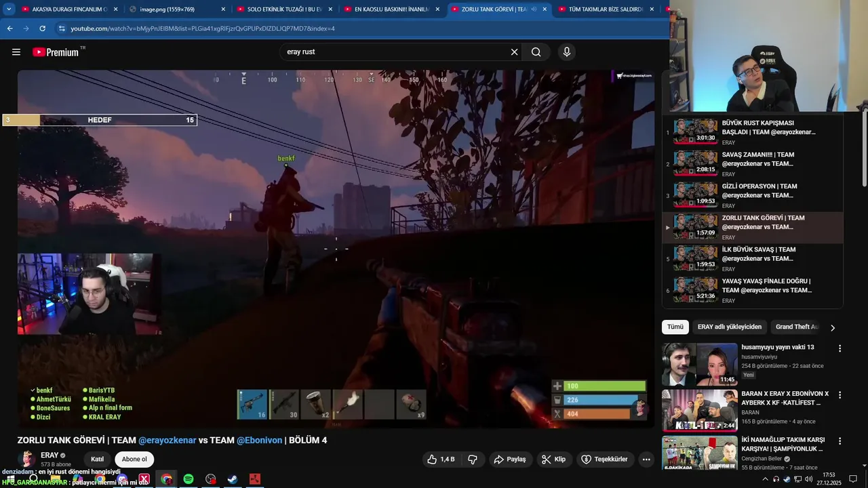
Task: Create a clip with Klip button
Action: [553, 460]
